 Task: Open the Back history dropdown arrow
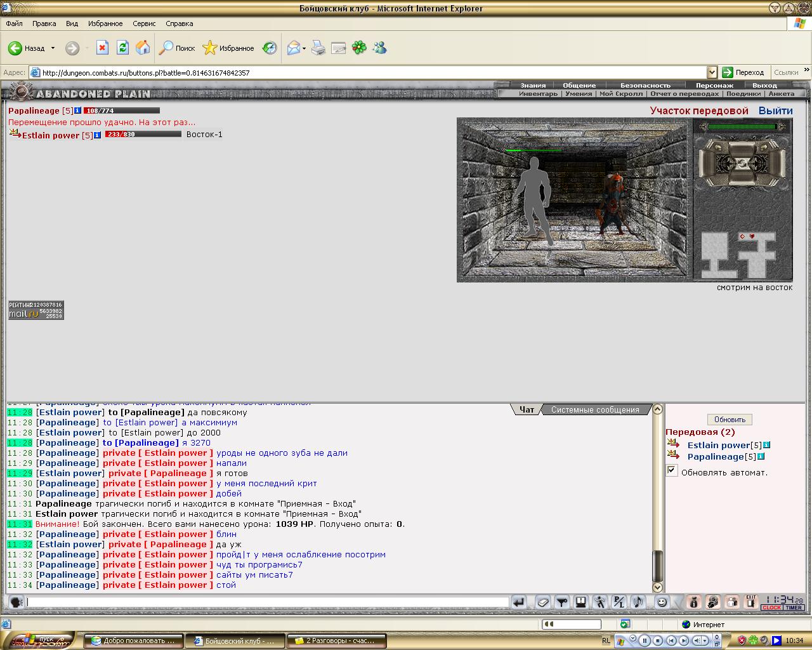(53, 48)
